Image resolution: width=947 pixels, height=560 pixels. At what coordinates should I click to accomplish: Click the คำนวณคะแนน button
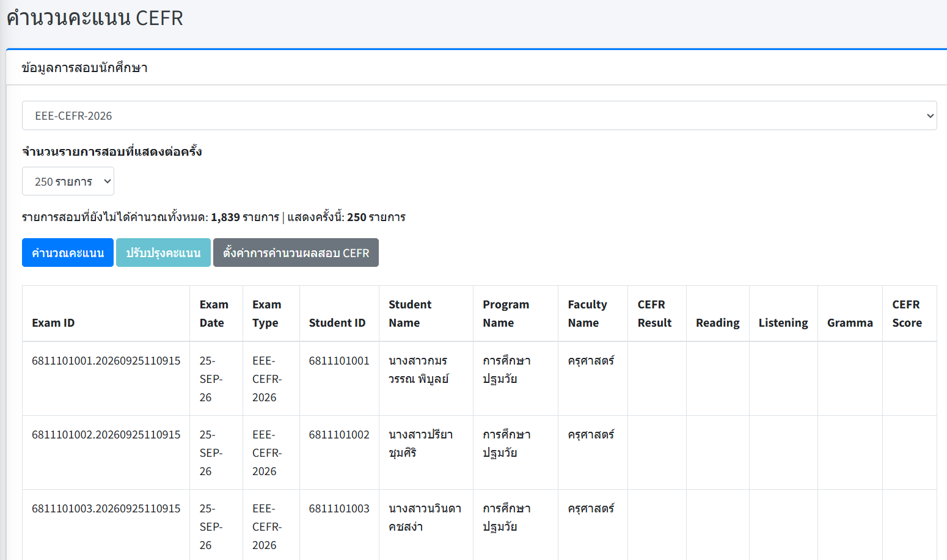click(x=68, y=253)
